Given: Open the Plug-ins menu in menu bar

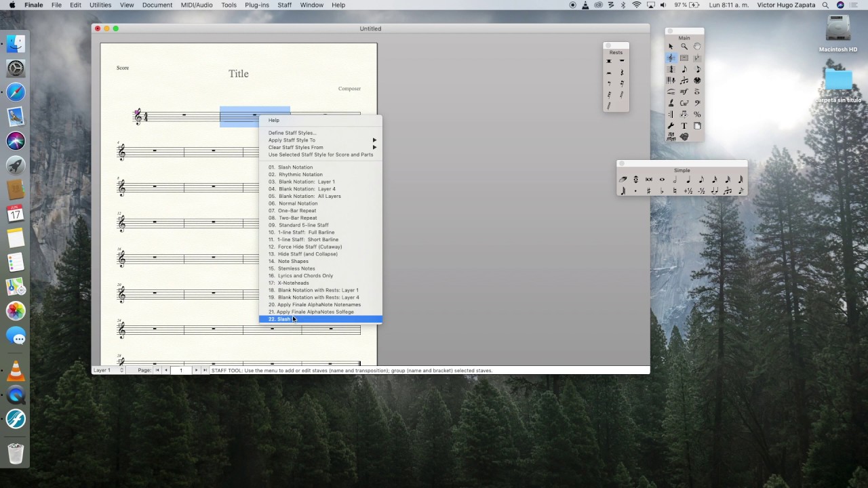Looking at the screenshot, I should point(257,5).
